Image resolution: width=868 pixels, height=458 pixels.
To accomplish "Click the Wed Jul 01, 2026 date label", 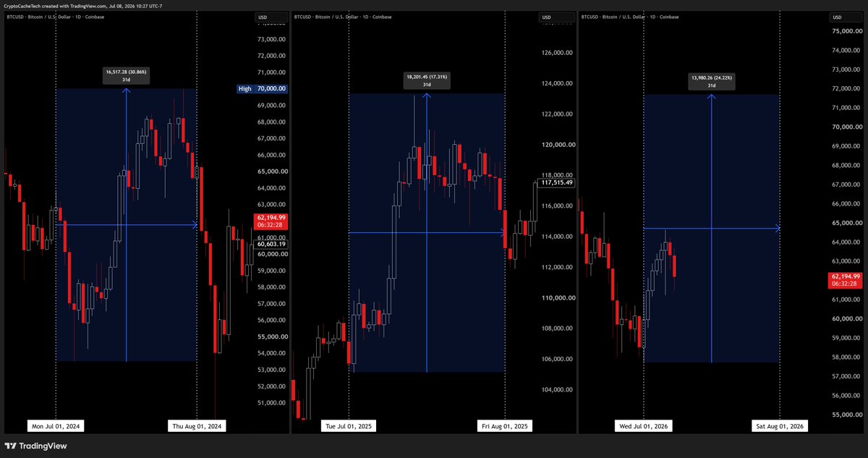I will [643, 426].
